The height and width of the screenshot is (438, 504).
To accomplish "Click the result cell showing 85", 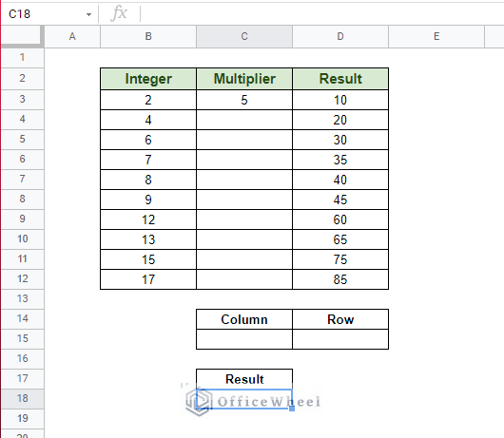I will (340, 279).
